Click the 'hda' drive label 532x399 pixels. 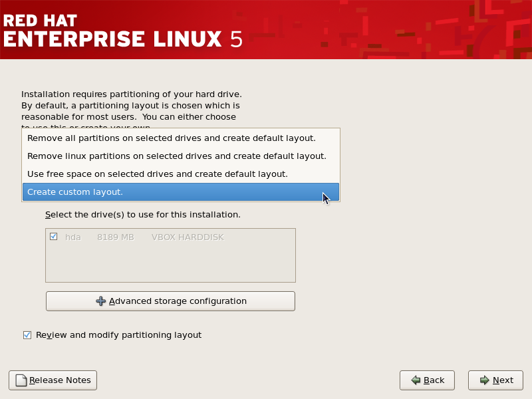(73, 237)
